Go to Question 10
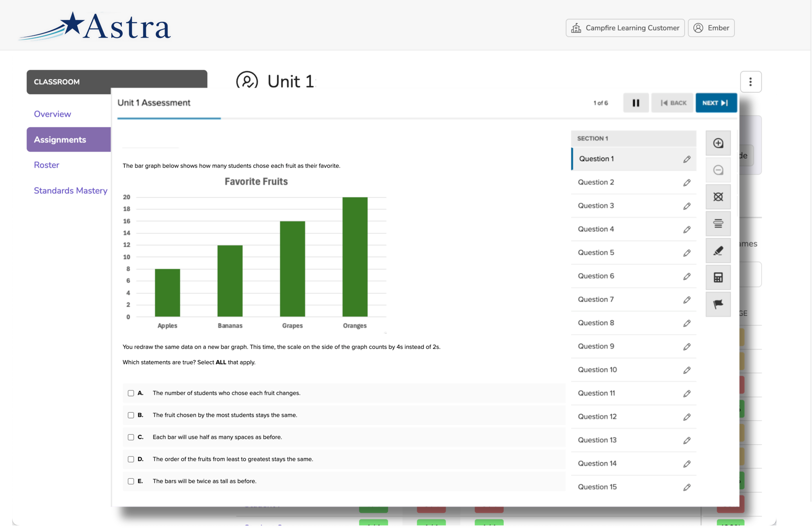 pos(633,370)
